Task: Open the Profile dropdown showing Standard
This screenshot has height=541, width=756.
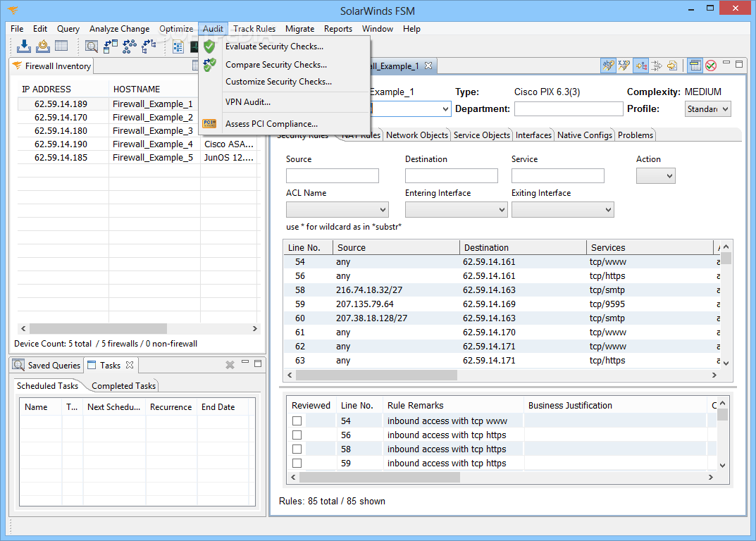Action: coord(708,109)
